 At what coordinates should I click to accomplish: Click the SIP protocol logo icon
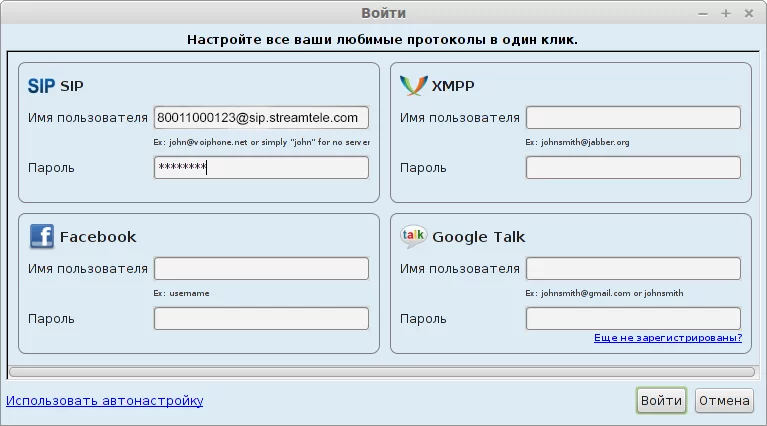tap(41, 86)
